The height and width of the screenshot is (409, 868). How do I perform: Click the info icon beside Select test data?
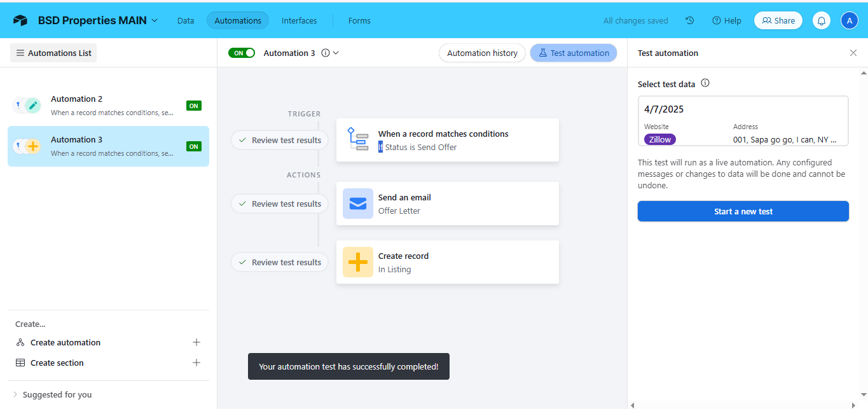[705, 83]
